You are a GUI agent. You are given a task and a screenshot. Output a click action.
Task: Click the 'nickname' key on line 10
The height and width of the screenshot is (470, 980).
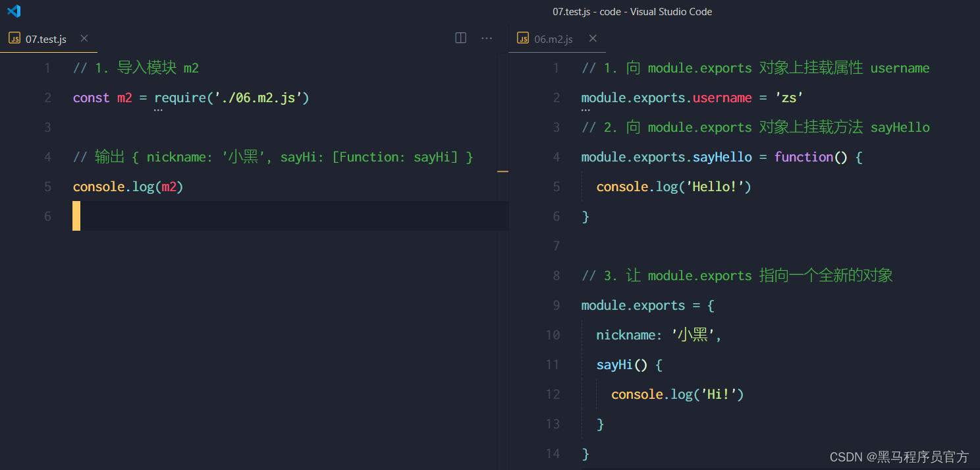point(626,335)
